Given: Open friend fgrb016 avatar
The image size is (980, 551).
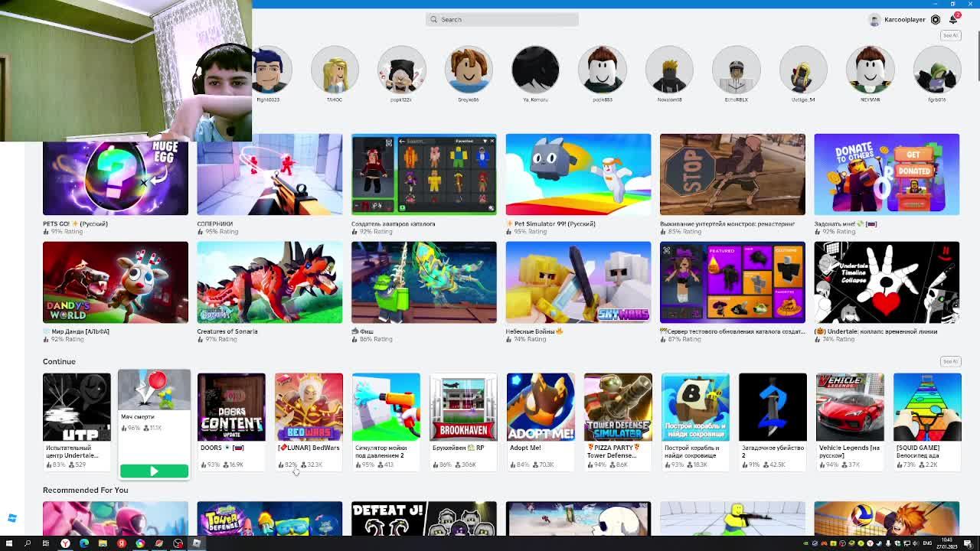Looking at the screenshot, I should point(937,70).
